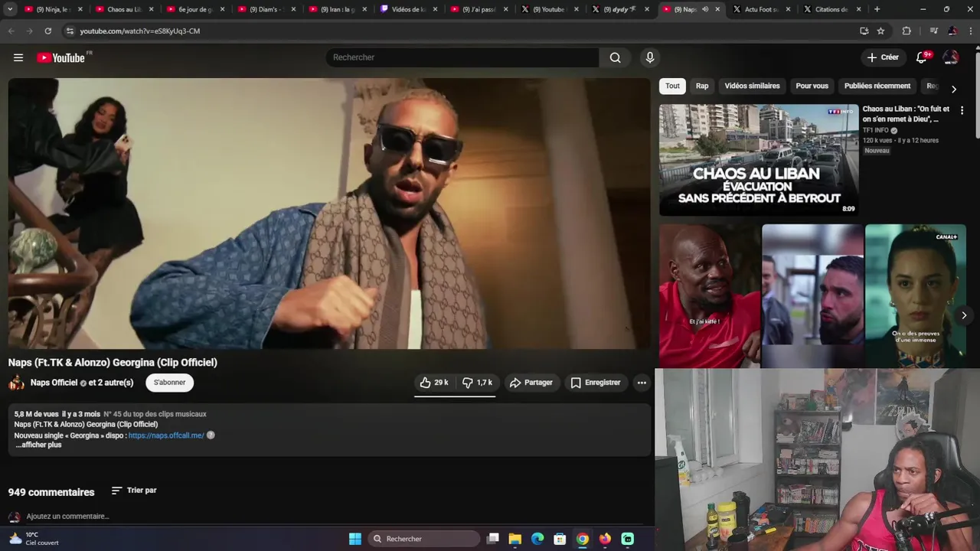Open the naps.offcall.me link

tap(166, 435)
